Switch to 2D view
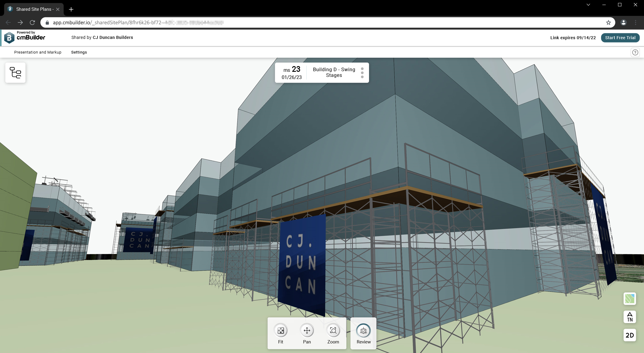Image resolution: width=644 pixels, height=353 pixels. [x=630, y=335]
